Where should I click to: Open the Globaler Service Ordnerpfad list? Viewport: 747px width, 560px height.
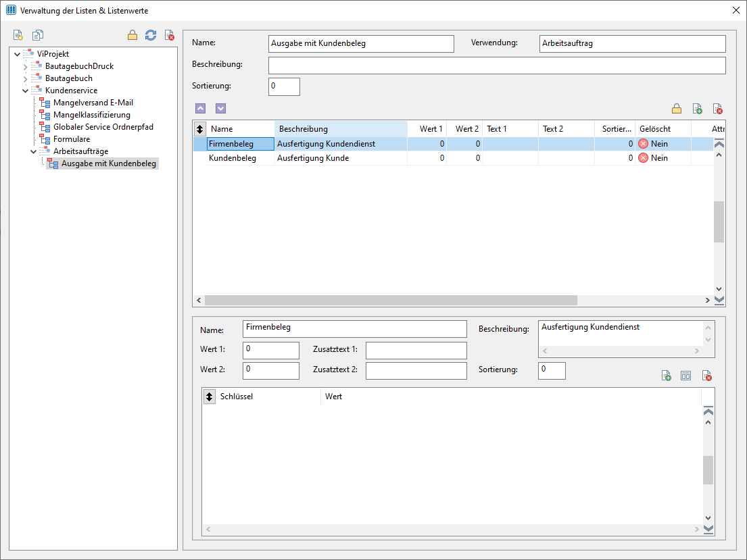[103, 127]
